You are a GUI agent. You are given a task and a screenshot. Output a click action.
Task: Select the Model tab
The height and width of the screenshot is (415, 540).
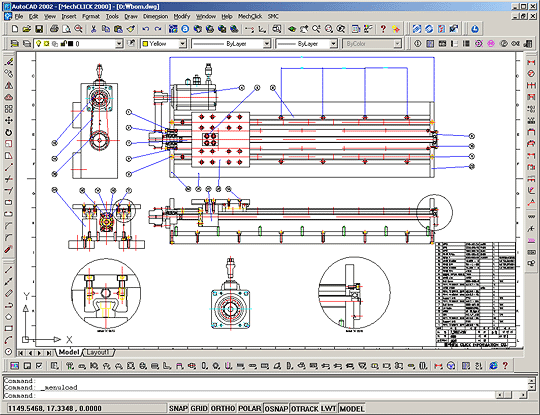69,352
